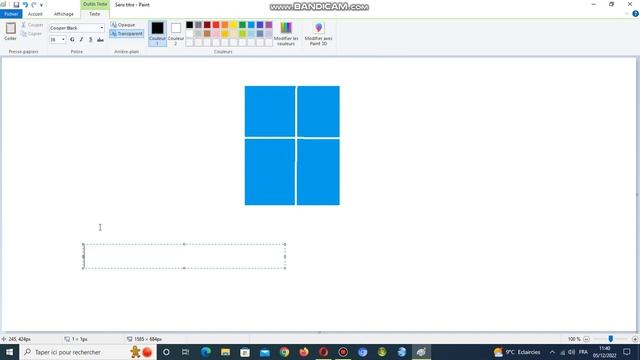The image size is (640, 360).
Task: Click the Undo arrow icon
Action: (x=25, y=5)
